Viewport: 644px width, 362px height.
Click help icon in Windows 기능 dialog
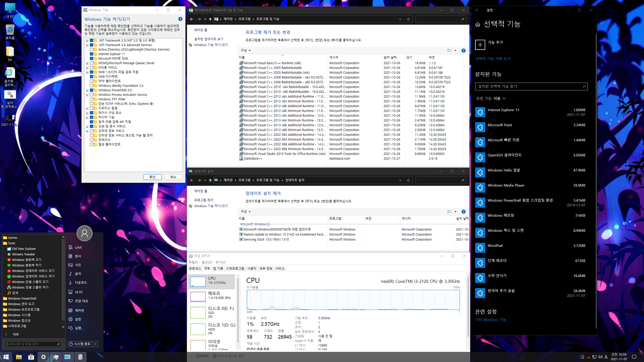(180, 19)
